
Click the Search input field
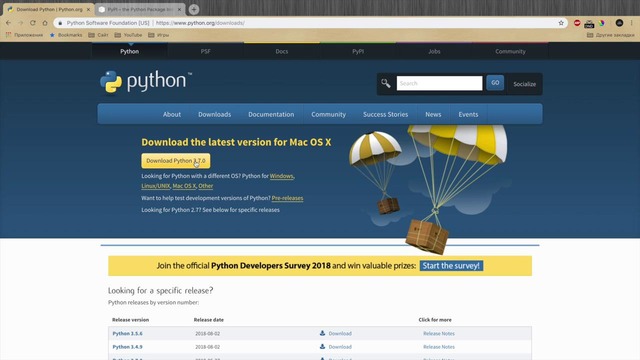(439, 83)
